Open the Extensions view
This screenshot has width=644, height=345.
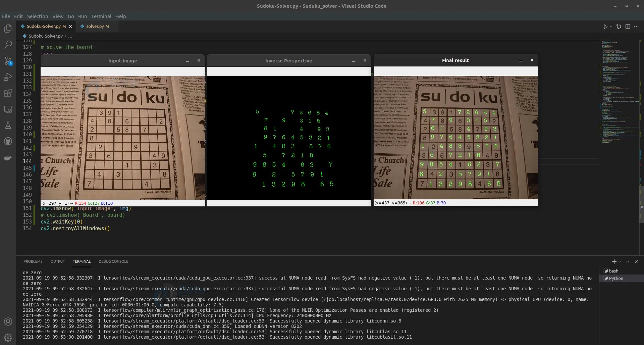coord(8,93)
